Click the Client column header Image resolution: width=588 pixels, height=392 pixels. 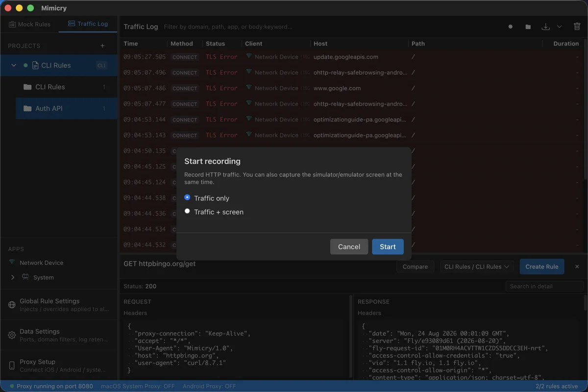point(254,44)
